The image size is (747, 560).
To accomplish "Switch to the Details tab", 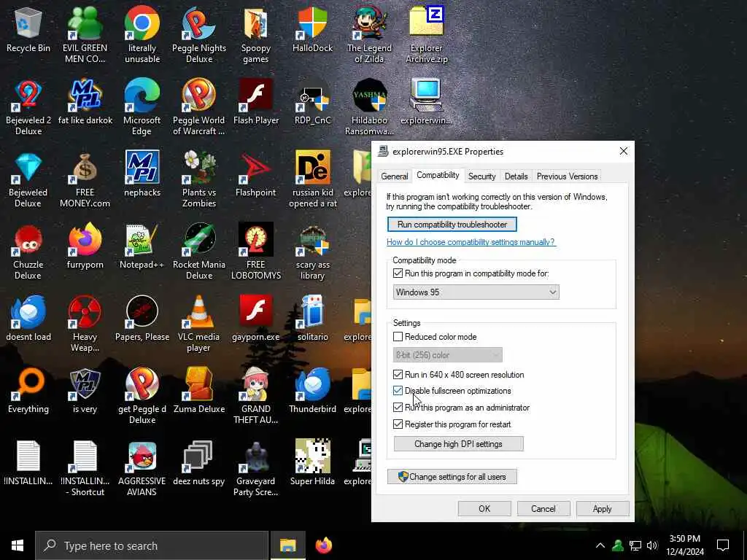I will click(x=516, y=176).
